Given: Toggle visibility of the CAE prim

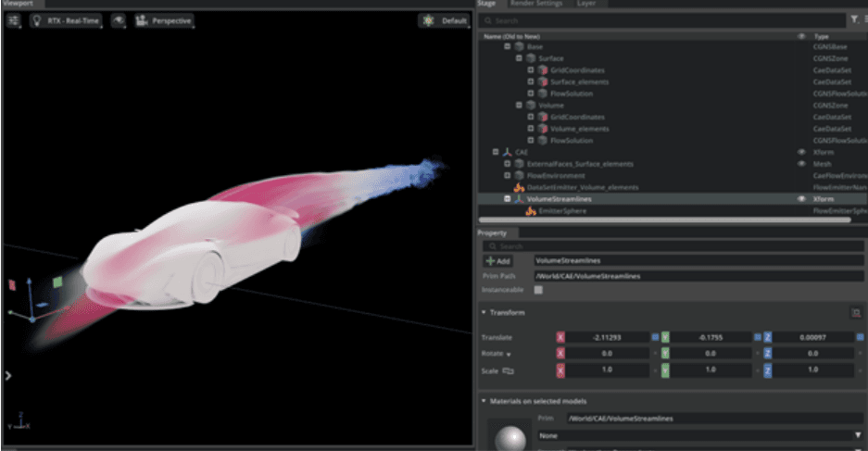Looking at the screenshot, I should [x=800, y=152].
